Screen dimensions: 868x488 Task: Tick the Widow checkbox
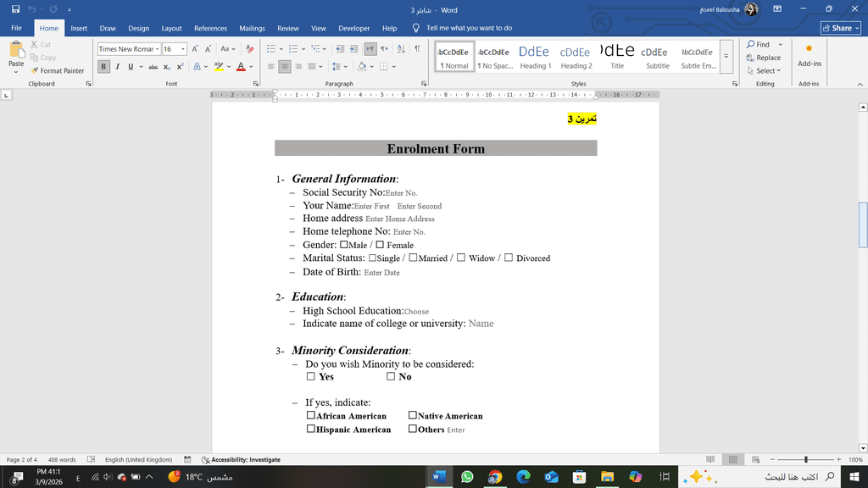[x=460, y=258]
